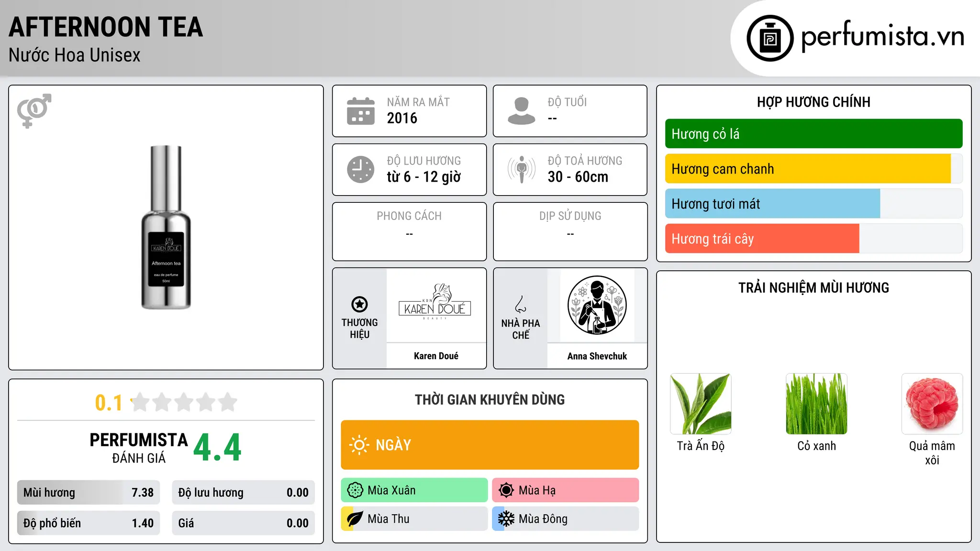Select the Cỏ xanh grass image
The width and height of the screenshot is (980, 551).
tap(817, 404)
